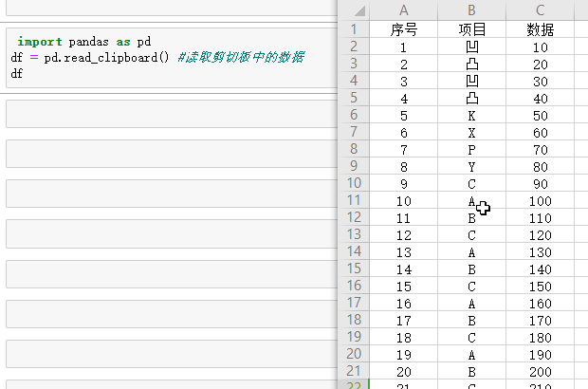This screenshot has width=588, height=389.
Task: Select the 数据 cell with value 150
Action: 540,287
